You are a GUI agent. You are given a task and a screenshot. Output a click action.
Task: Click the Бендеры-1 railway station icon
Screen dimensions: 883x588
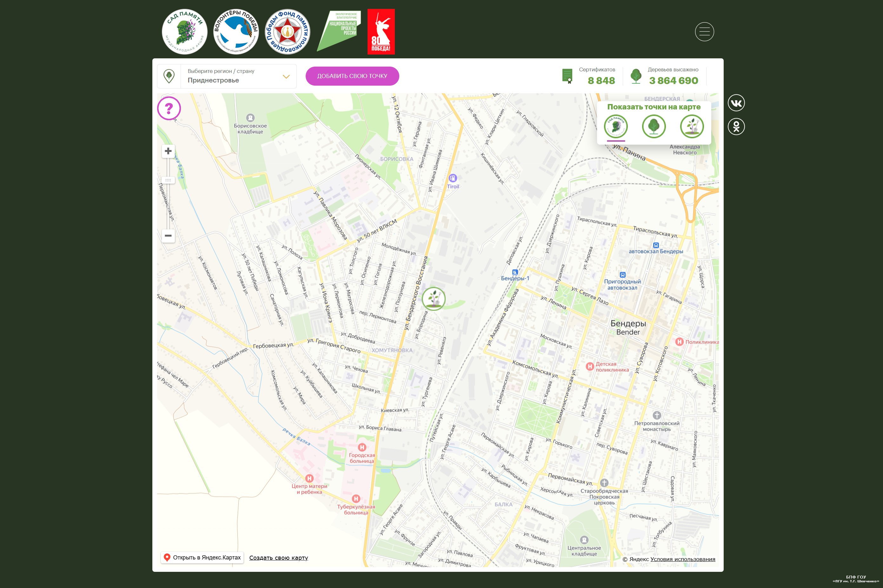click(515, 272)
